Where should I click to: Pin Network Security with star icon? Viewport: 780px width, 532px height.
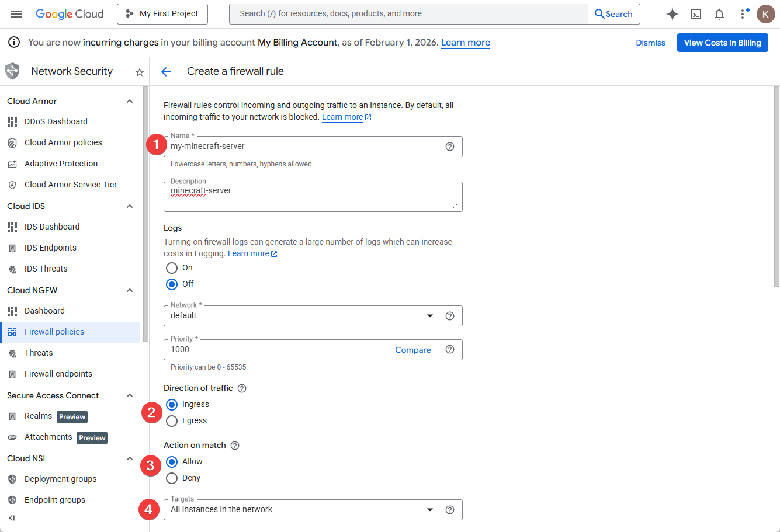tap(140, 72)
